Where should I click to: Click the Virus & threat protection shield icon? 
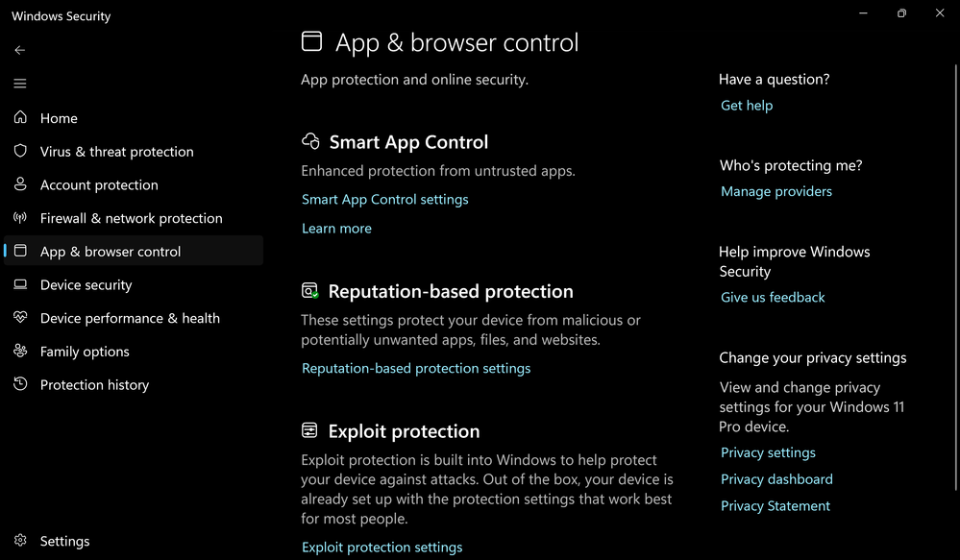point(20,152)
